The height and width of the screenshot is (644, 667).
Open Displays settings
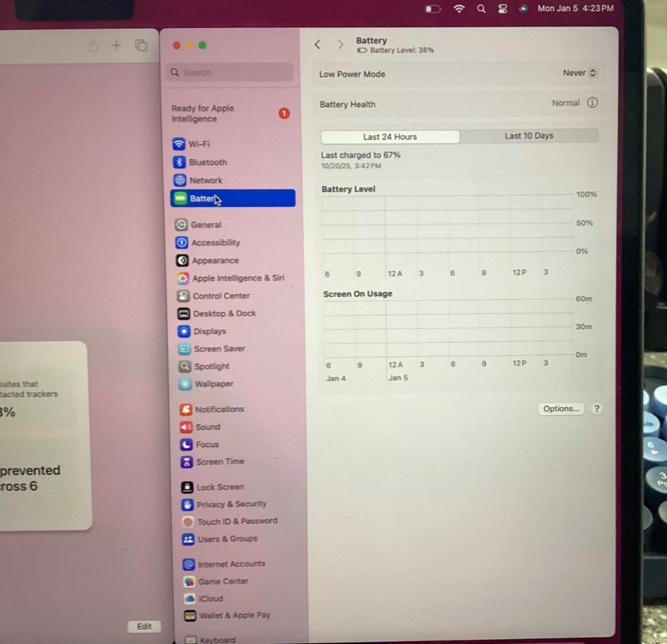[209, 331]
